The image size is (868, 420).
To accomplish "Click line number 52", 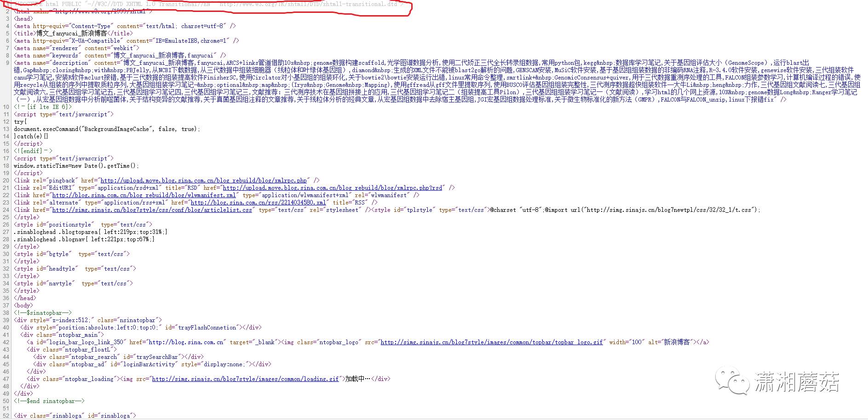I will point(6,416).
